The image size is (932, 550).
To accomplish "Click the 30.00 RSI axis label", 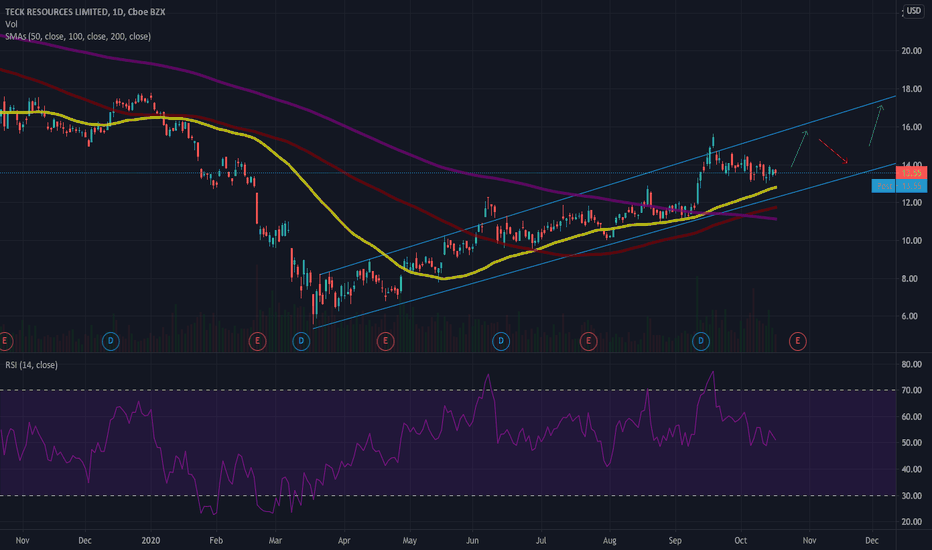I will point(911,496).
